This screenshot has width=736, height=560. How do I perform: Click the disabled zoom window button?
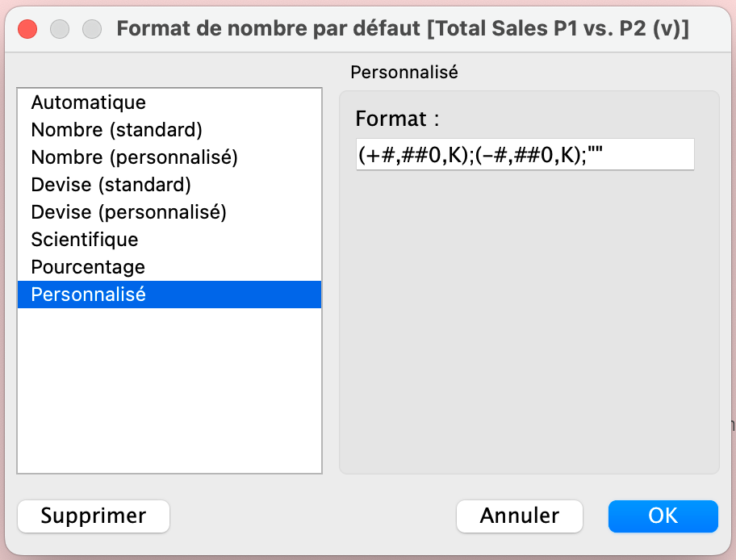coord(92,29)
